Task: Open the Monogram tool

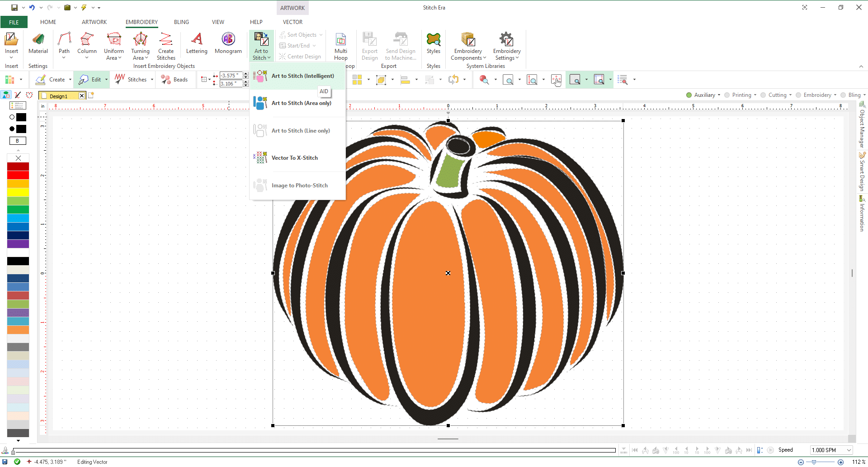Action: (228, 44)
